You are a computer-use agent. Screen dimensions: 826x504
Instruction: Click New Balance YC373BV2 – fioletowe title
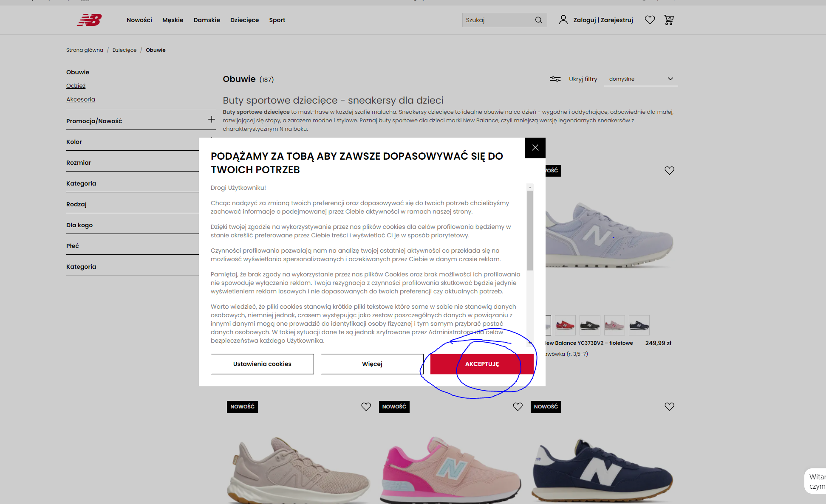point(589,343)
